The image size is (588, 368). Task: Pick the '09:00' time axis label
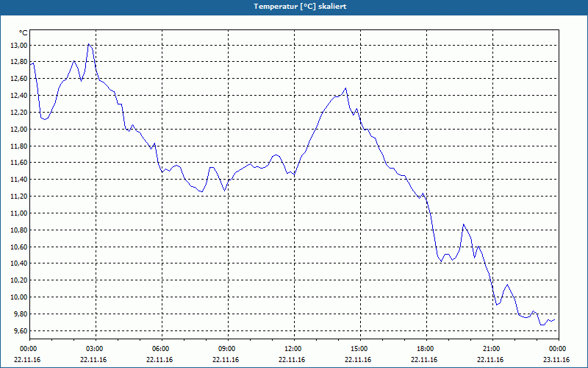(226, 349)
